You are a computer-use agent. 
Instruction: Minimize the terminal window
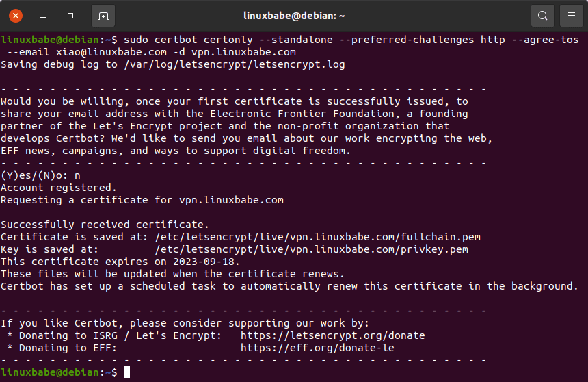pos(43,16)
